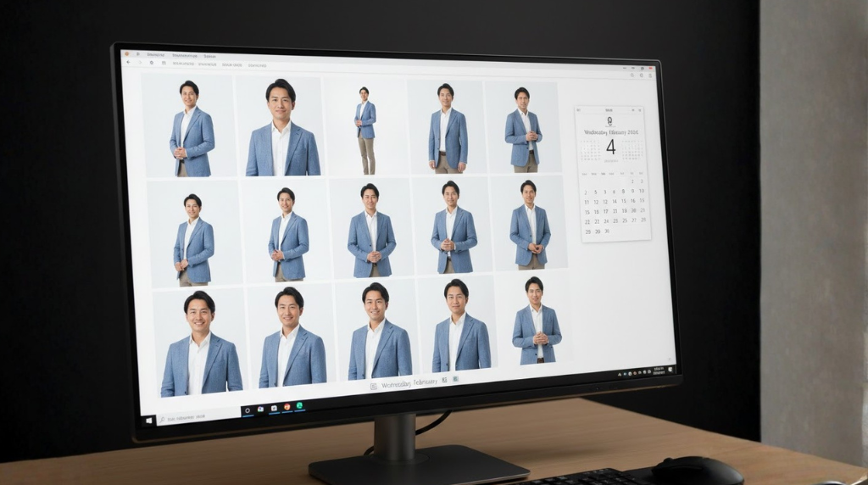Click the forward arrow in the toolbar
868x485 pixels.
click(138, 63)
